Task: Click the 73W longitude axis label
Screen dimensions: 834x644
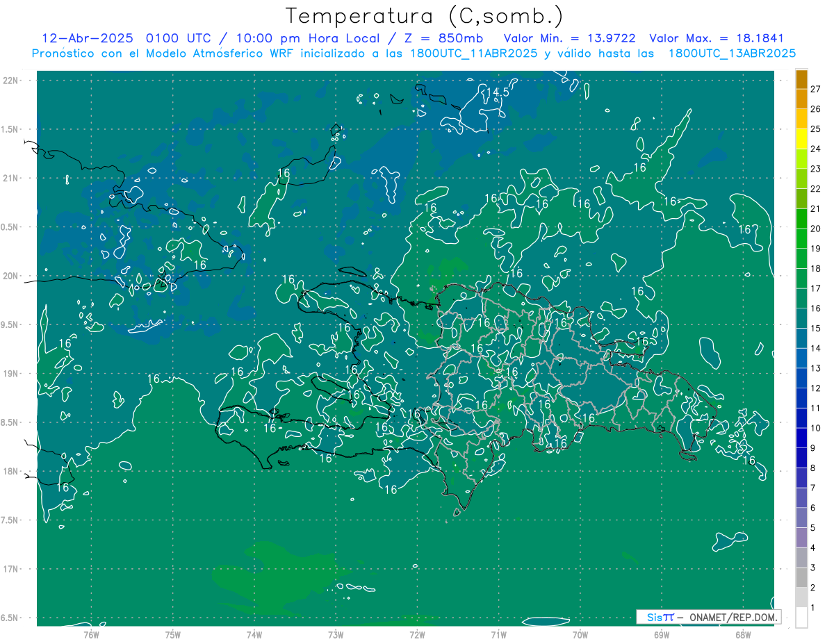Action: [336, 634]
